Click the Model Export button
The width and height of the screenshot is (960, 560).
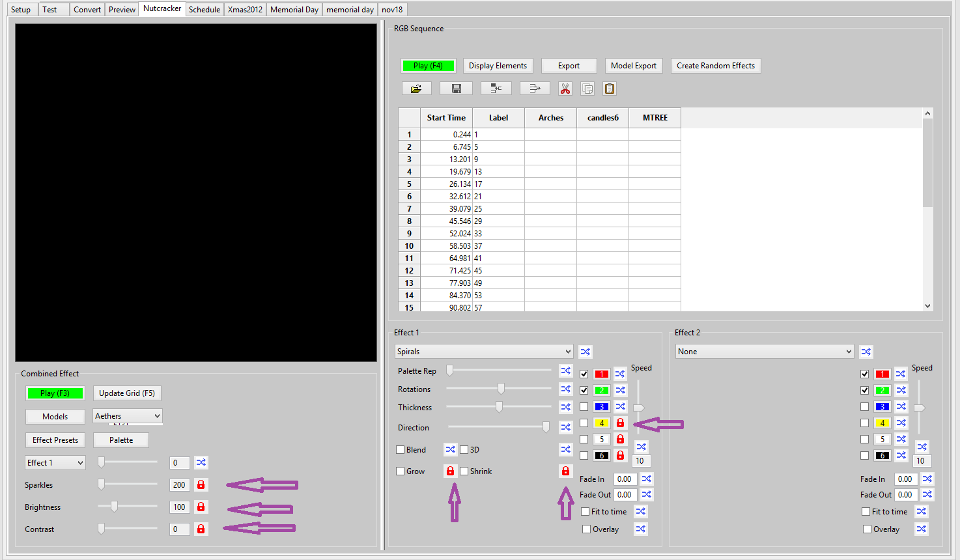(634, 66)
